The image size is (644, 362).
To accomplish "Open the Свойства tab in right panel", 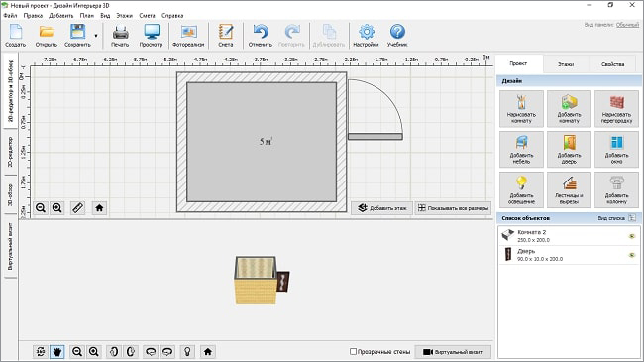I will coord(612,64).
